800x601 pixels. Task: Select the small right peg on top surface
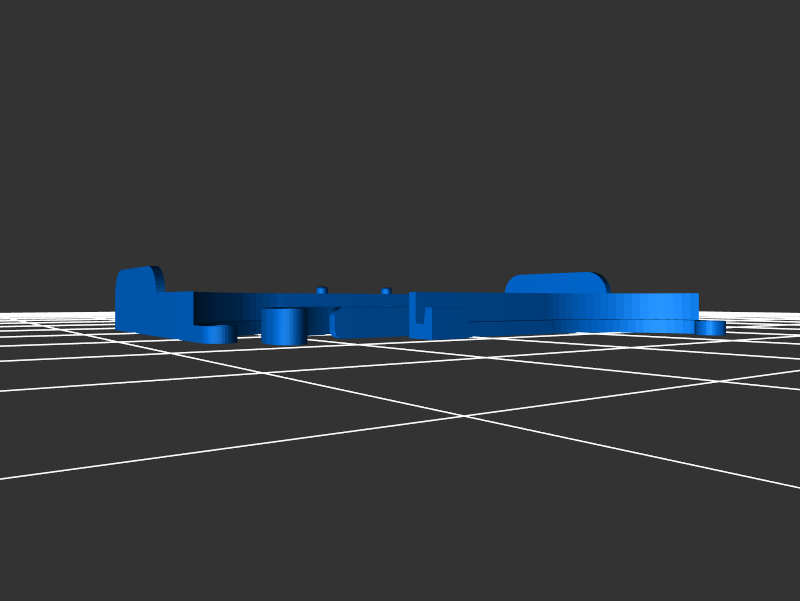tap(385, 291)
